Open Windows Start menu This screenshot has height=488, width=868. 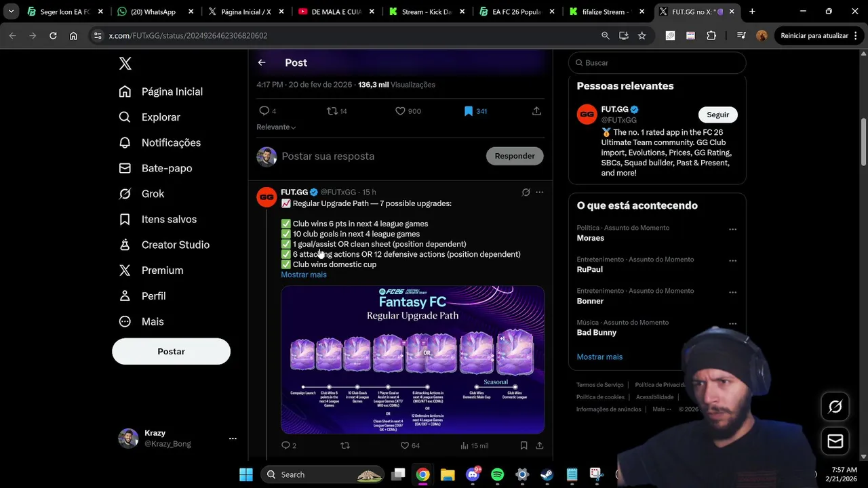[246, 474]
